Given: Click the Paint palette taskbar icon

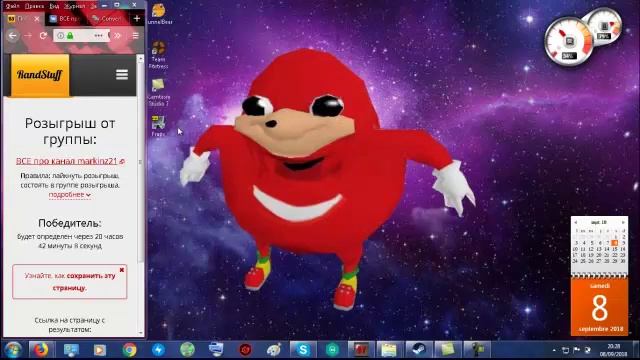Looking at the screenshot, I should tap(274, 350).
